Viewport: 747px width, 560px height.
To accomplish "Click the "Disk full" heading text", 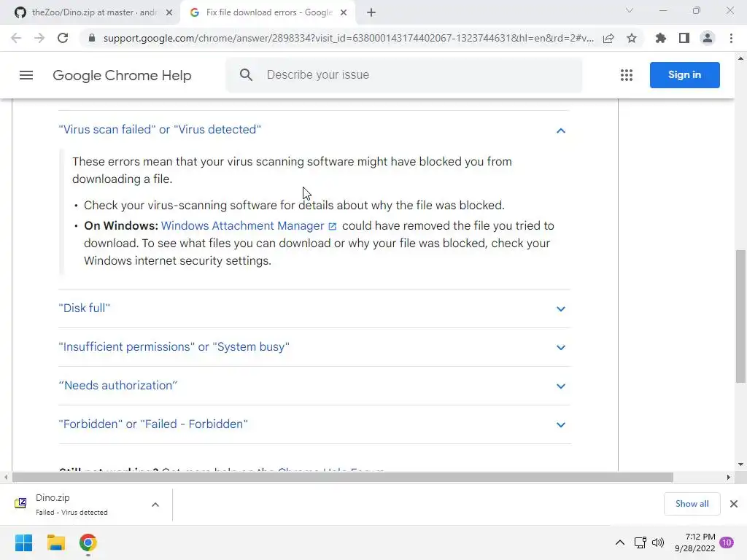I will point(85,308).
